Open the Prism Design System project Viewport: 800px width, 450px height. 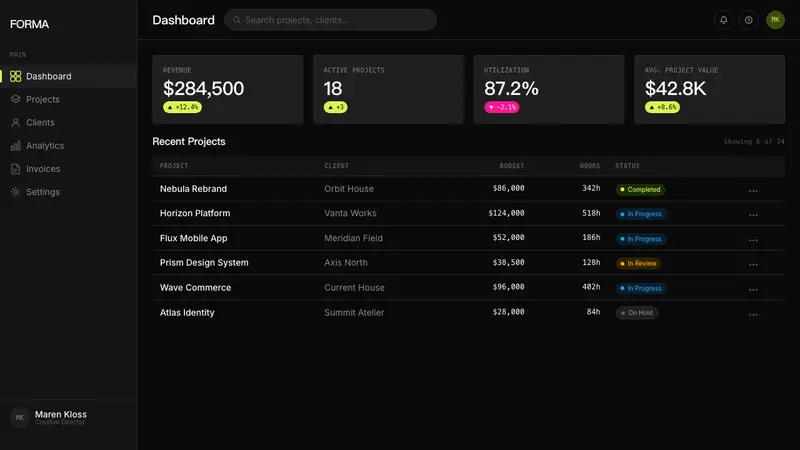(204, 263)
